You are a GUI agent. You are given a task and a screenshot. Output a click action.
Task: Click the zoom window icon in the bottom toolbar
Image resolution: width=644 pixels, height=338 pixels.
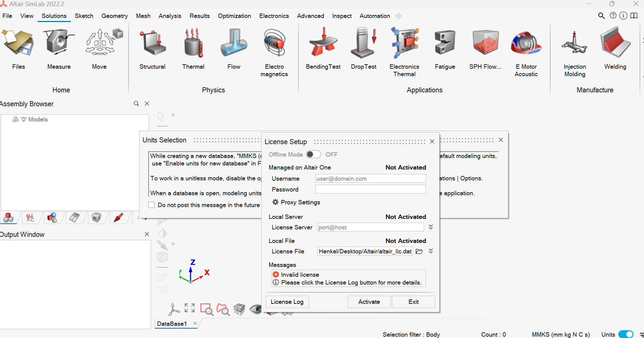coord(206,309)
